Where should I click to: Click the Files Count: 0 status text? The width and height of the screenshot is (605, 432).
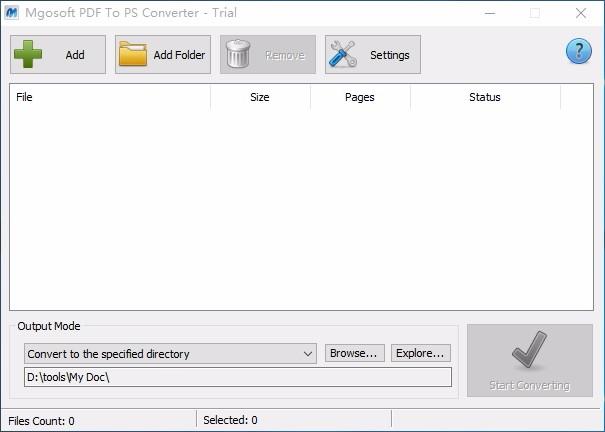41,420
